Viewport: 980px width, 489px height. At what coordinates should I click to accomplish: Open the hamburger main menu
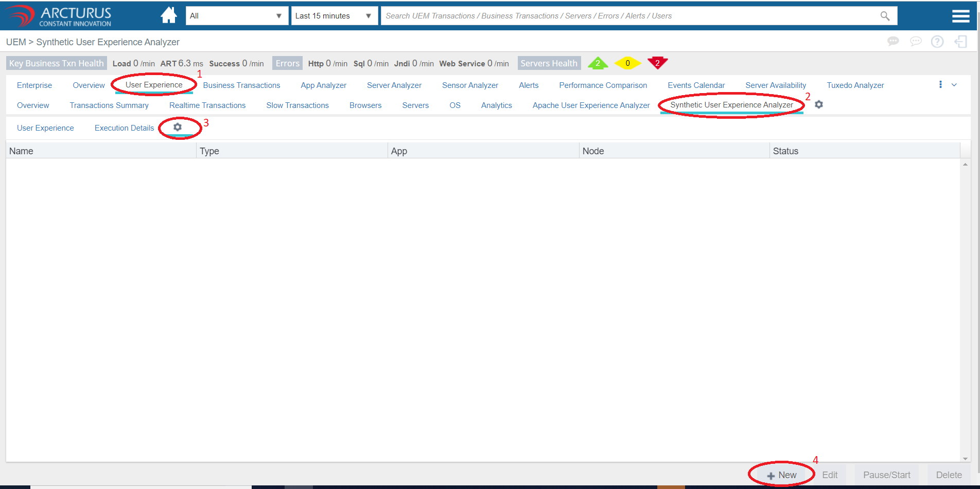[x=960, y=16]
